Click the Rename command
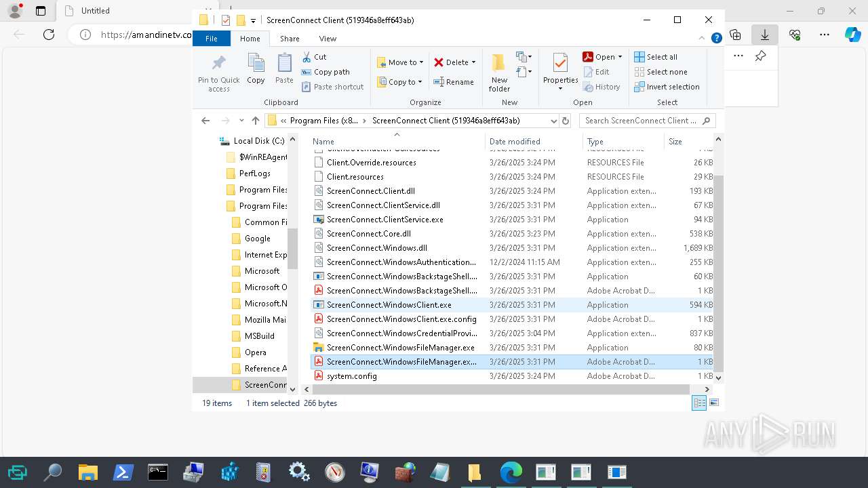868x488 pixels. point(454,82)
